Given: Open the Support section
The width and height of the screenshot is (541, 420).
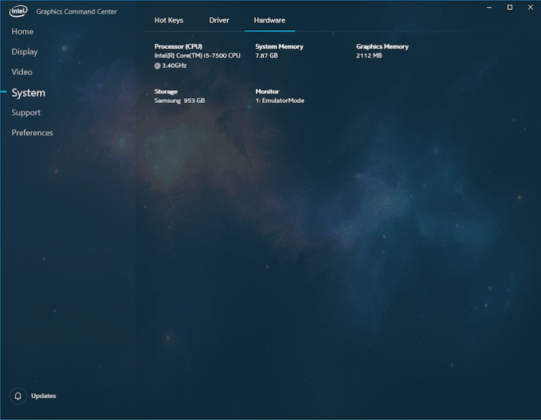Looking at the screenshot, I should click(x=26, y=113).
